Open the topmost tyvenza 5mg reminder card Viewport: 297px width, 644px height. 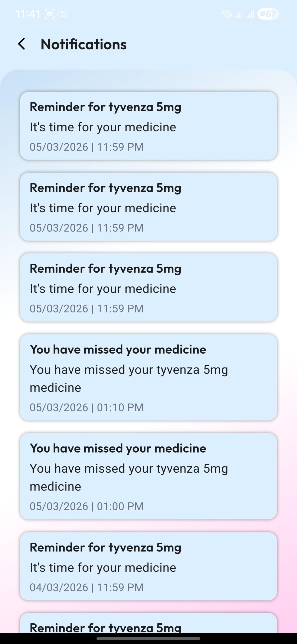point(148,126)
